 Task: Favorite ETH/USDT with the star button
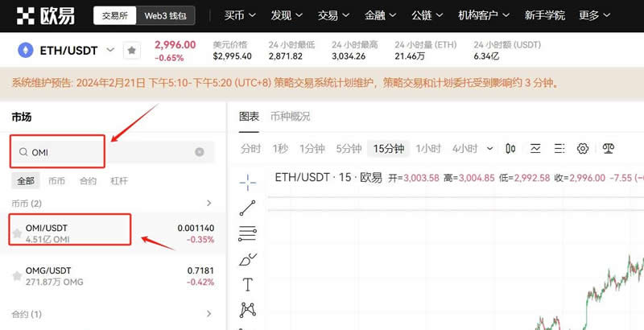131,51
